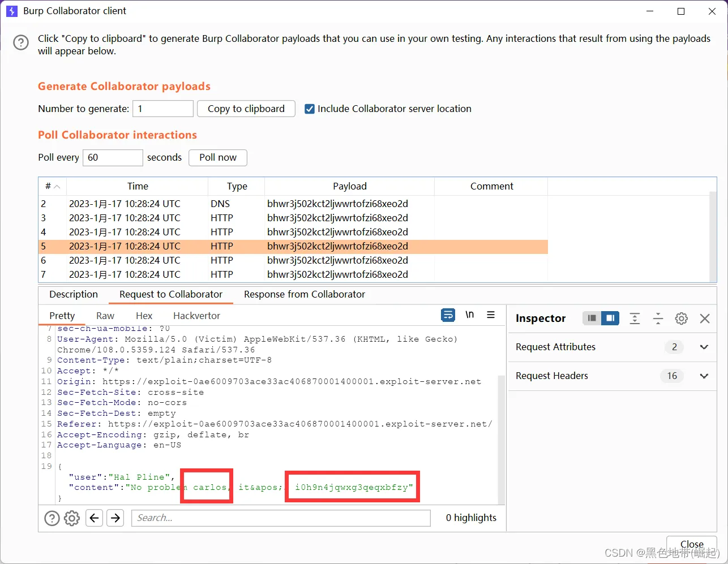Toggle Include Collaborator server location checkbox

point(310,109)
